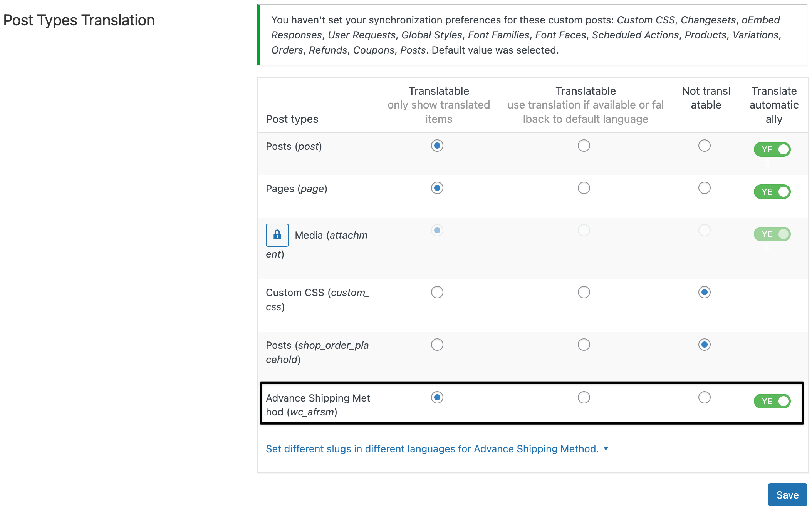Select Not translatable radio for Custom CSS
This screenshot has width=812, height=512.
tap(704, 292)
